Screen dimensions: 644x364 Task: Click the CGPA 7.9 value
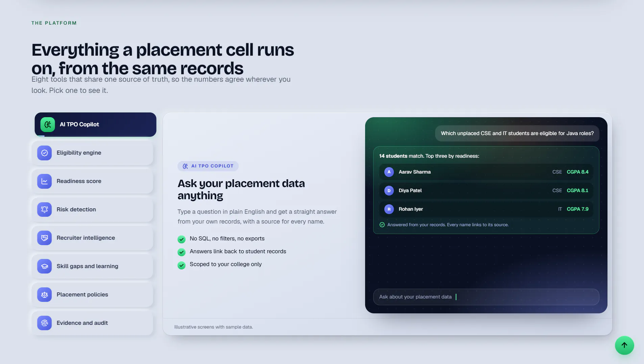[x=577, y=209]
